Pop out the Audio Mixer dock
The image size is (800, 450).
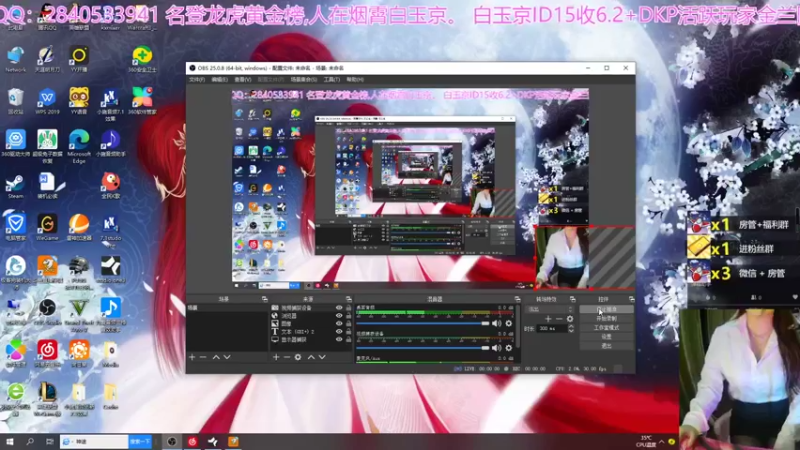coord(517,299)
